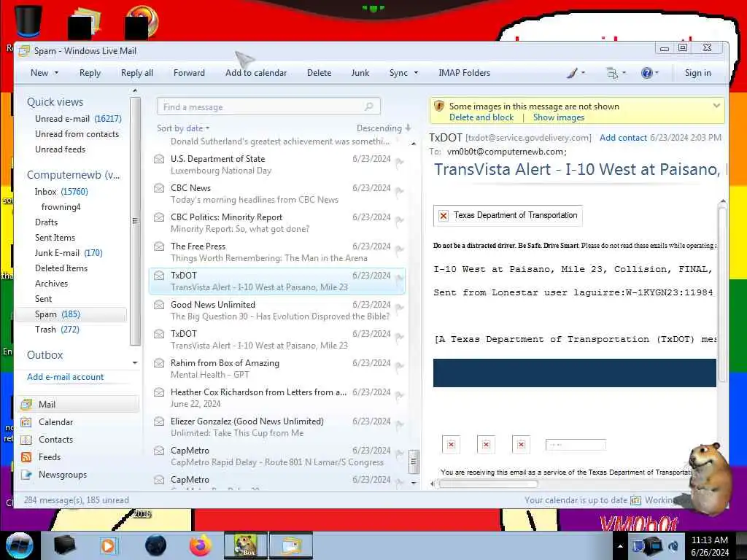
Task: Open the calendar status icon in status bar
Action: point(635,500)
